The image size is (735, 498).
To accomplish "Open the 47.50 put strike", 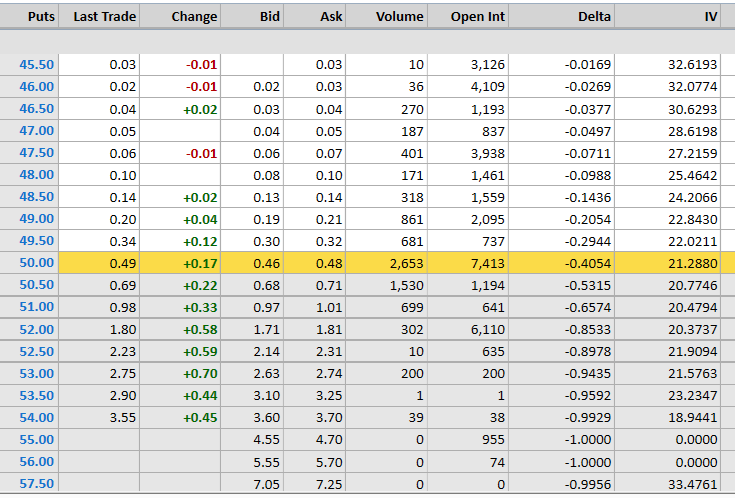I will [37, 152].
